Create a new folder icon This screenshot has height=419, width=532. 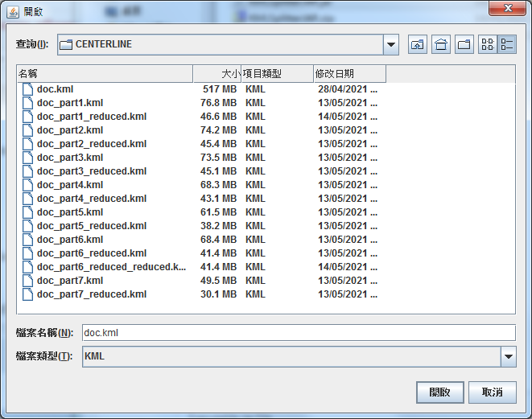click(464, 44)
